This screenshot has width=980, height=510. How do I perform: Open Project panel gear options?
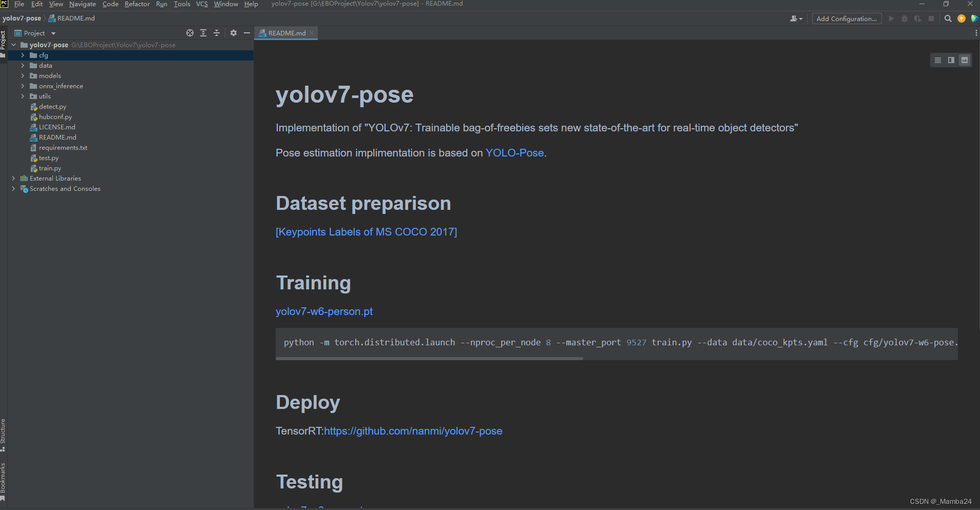pos(234,33)
